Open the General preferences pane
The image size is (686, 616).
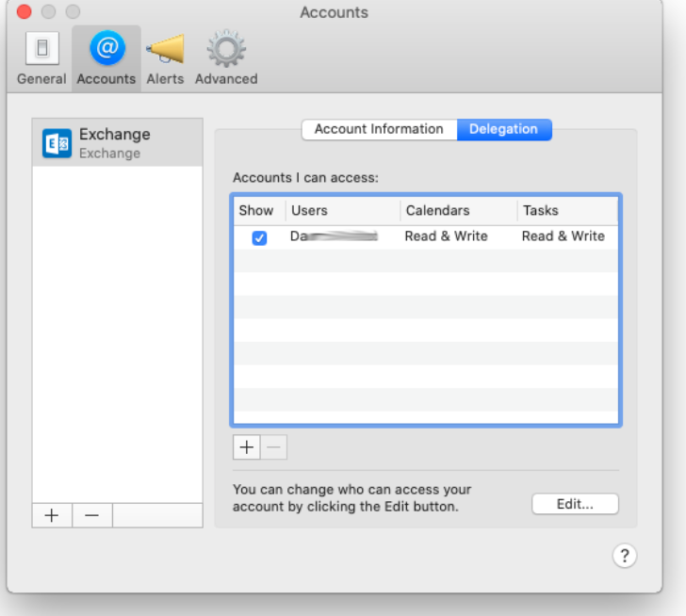click(x=41, y=58)
